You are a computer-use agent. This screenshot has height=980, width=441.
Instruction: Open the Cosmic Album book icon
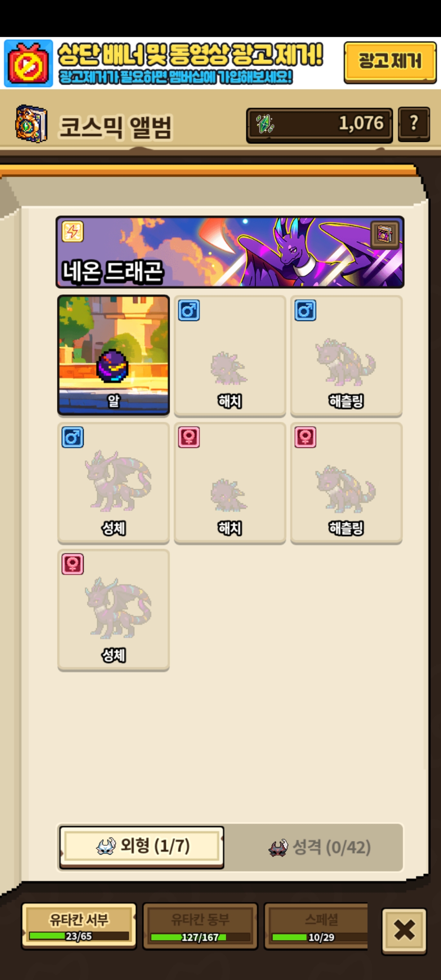tap(31, 124)
